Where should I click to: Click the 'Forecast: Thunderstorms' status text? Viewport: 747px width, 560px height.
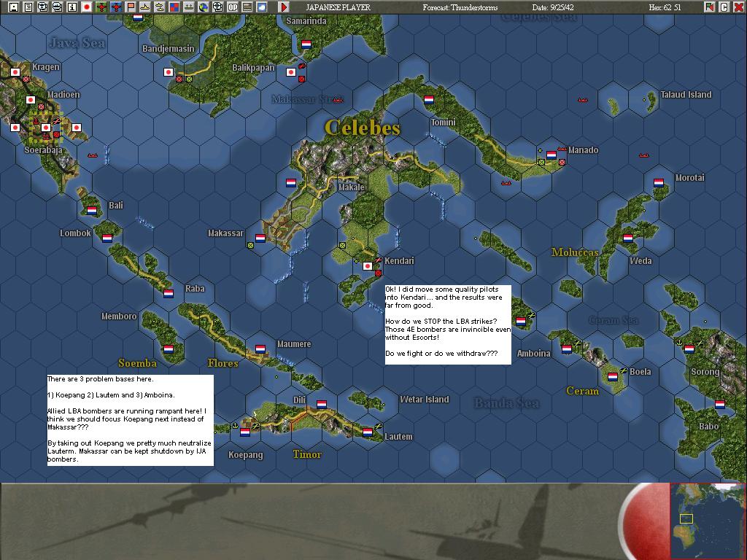pyautogui.click(x=460, y=7)
